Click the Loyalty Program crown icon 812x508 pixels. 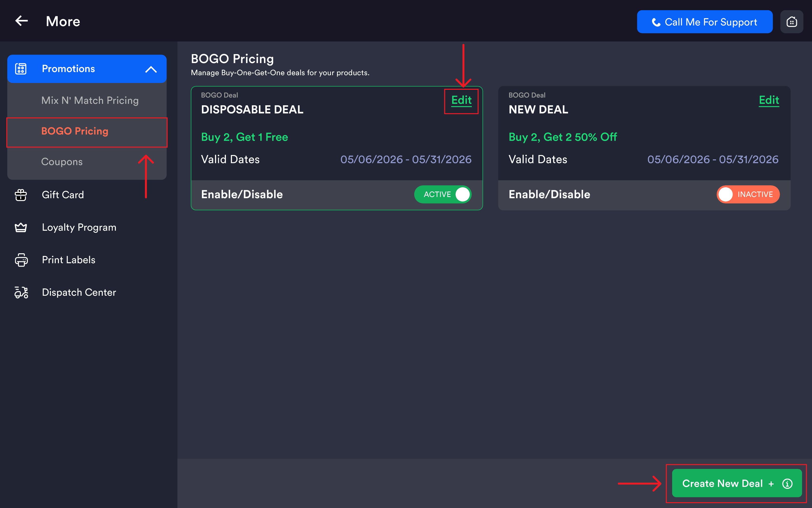pos(21,228)
